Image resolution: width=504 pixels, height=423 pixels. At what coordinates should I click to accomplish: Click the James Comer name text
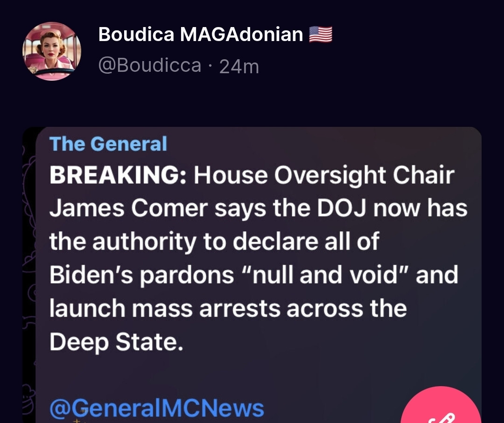point(129,208)
